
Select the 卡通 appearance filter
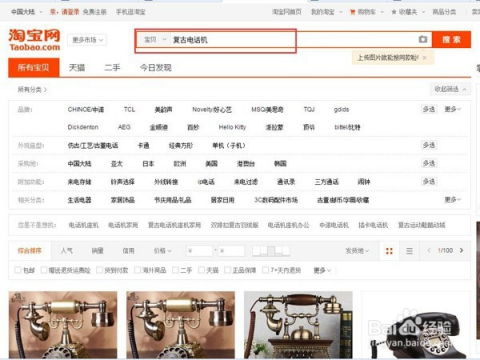coord(144,145)
